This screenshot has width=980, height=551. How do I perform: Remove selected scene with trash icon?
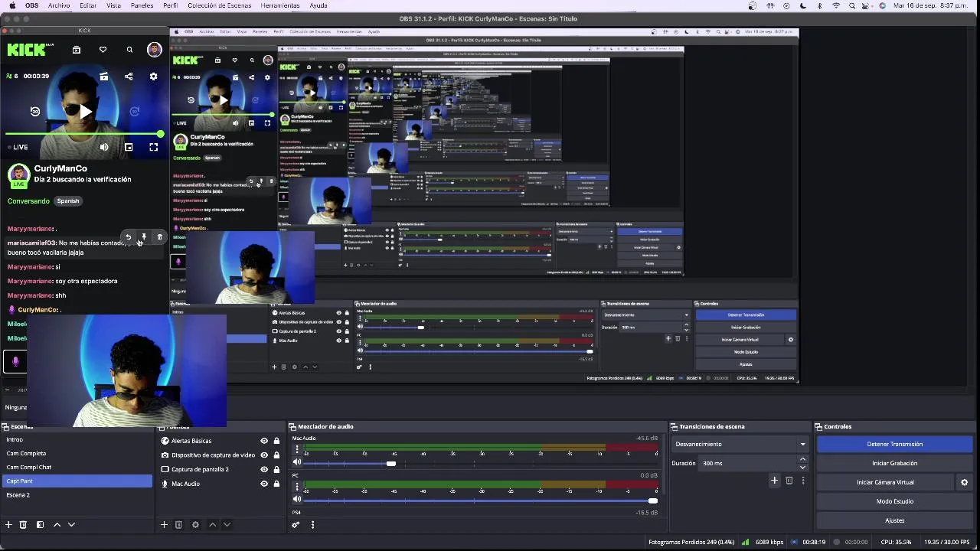[23, 525]
